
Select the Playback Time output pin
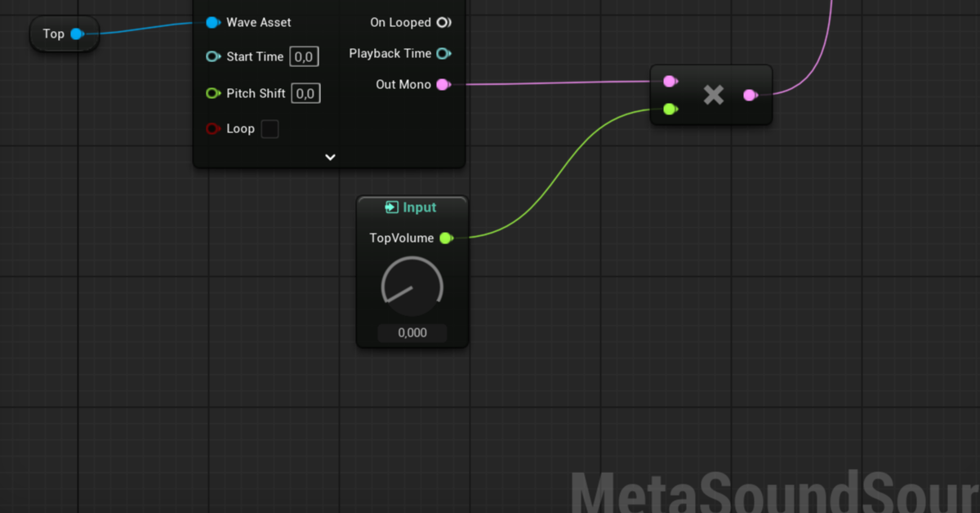[x=443, y=53]
